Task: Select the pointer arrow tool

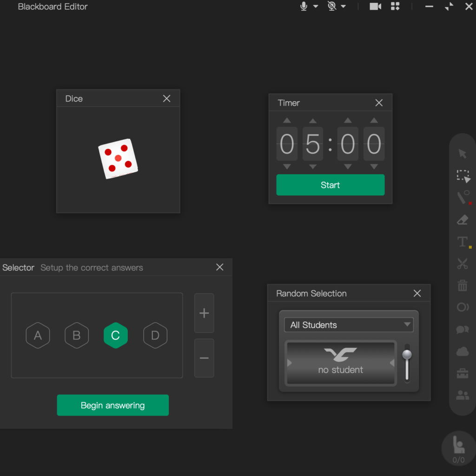Action: click(462, 154)
